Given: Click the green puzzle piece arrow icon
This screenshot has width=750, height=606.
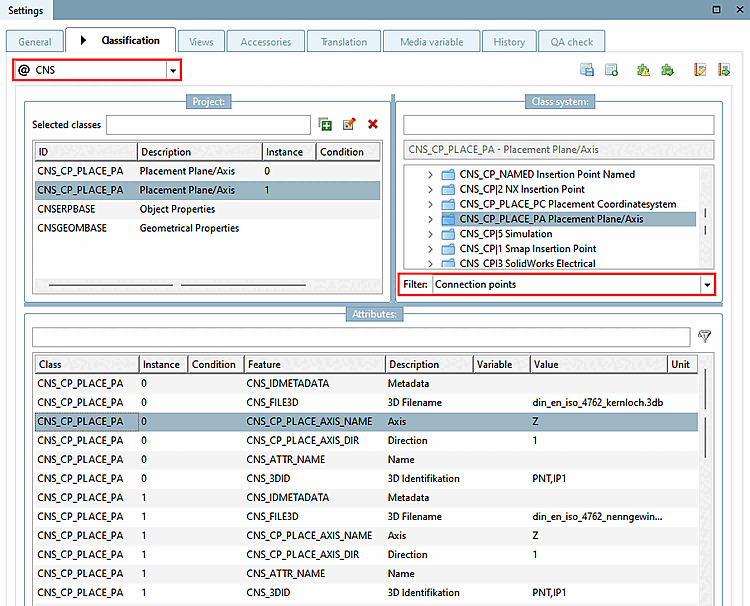Looking at the screenshot, I should click(667, 70).
